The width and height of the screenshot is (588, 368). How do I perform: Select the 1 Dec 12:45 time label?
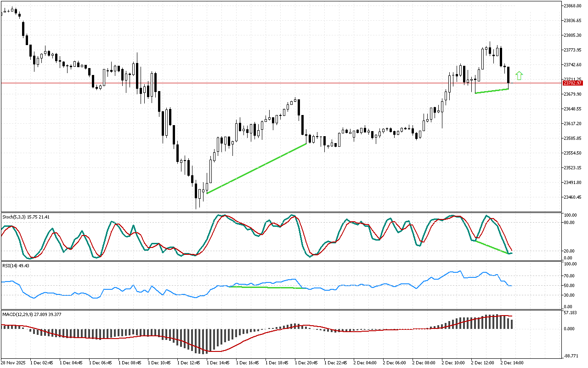pos(189,362)
